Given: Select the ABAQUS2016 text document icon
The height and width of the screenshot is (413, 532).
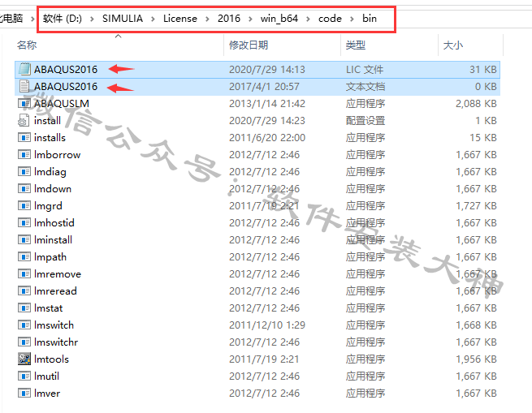Looking at the screenshot, I should pyautogui.click(x=24, y=86).
